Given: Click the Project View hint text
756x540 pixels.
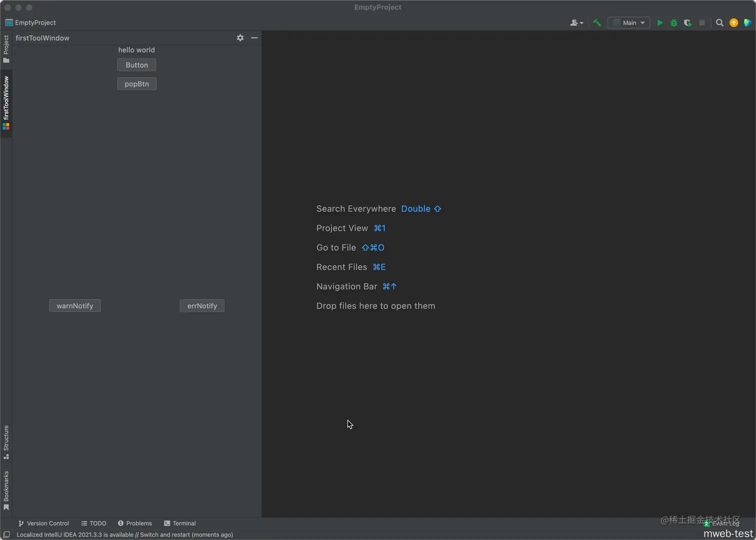Looking at the screenshot, I should tap(342, 228).
